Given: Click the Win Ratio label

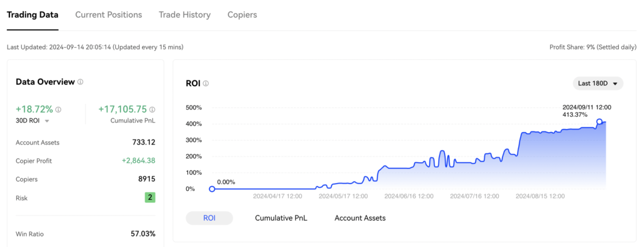Looking at the screenshot, I should pos(30,234).
